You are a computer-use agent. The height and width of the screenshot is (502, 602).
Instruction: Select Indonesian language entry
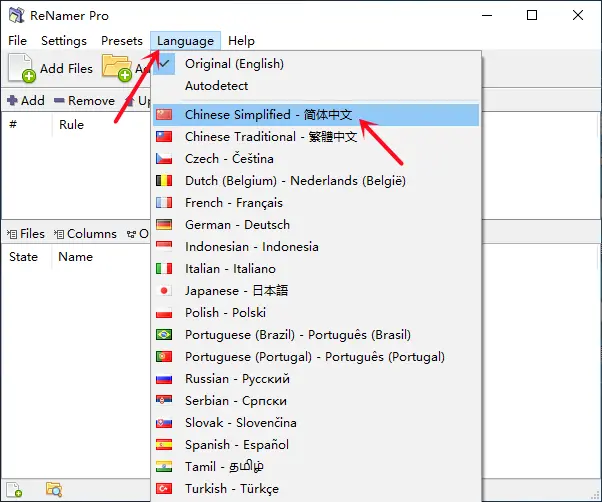coord(316,247)
